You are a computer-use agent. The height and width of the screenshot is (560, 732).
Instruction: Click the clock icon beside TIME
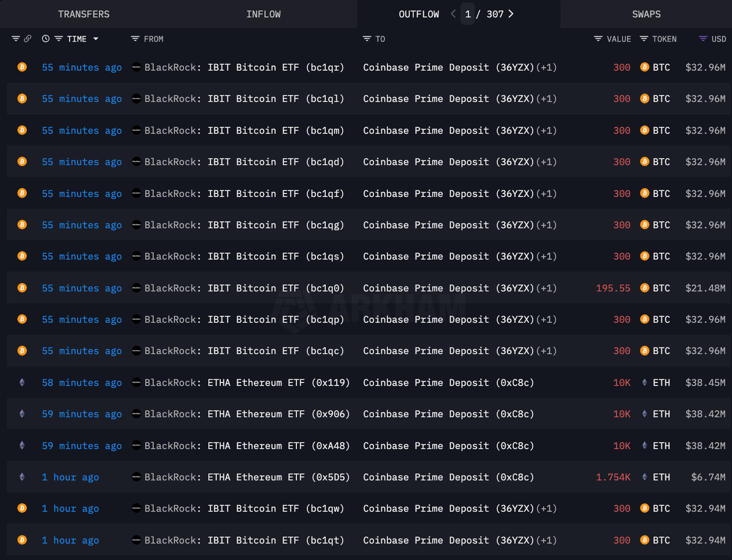46,38
